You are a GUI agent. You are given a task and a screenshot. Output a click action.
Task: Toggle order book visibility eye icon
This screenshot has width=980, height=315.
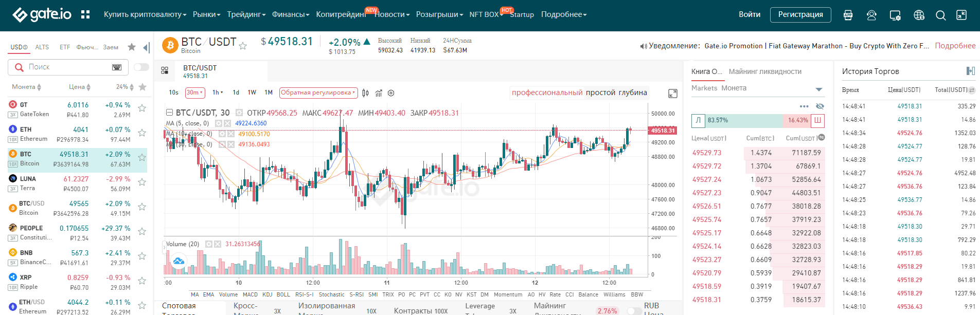(x=820, y=106)
